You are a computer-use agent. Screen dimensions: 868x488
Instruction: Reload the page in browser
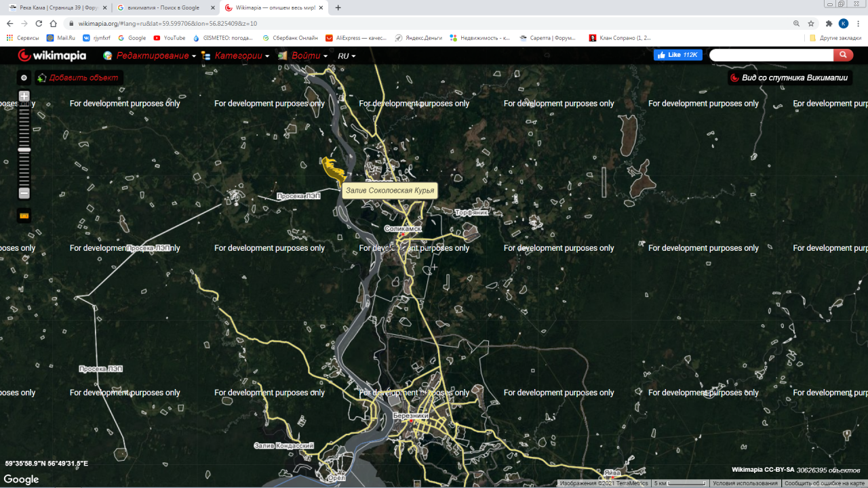(39, 23)
